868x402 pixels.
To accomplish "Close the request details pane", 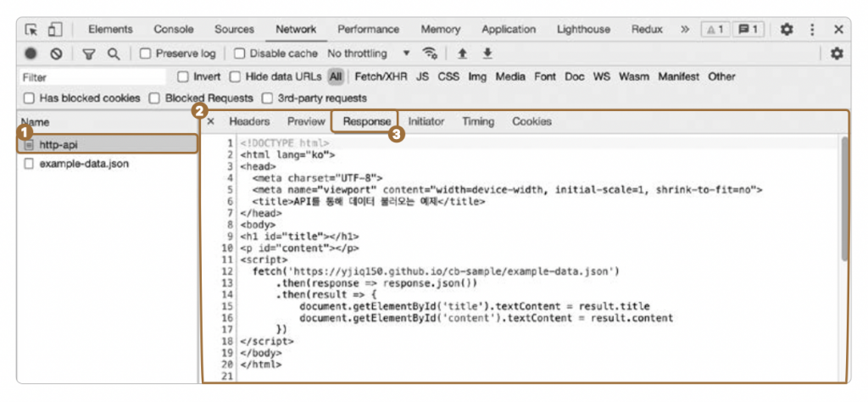I will click(211, 121).
